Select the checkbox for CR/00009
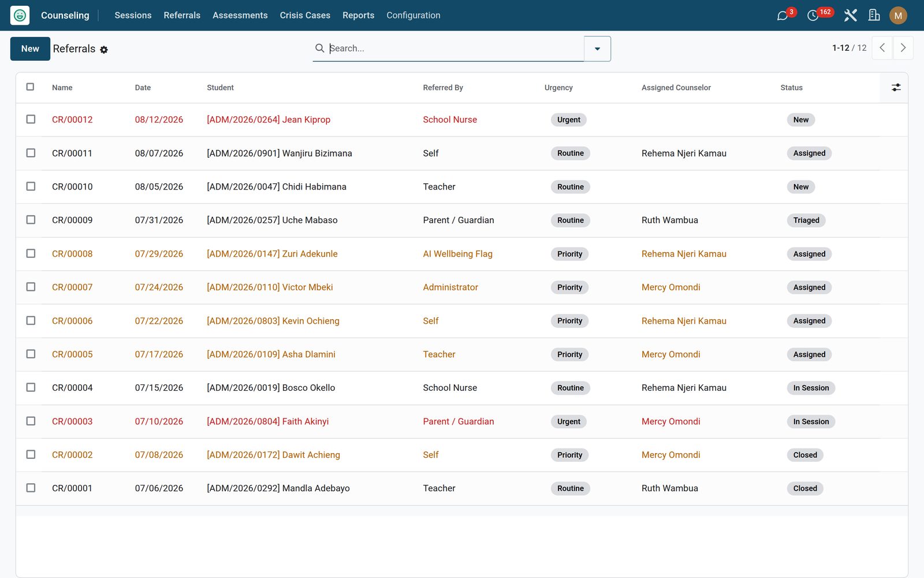This screenshot has height=578, width=924. point(31,220)
